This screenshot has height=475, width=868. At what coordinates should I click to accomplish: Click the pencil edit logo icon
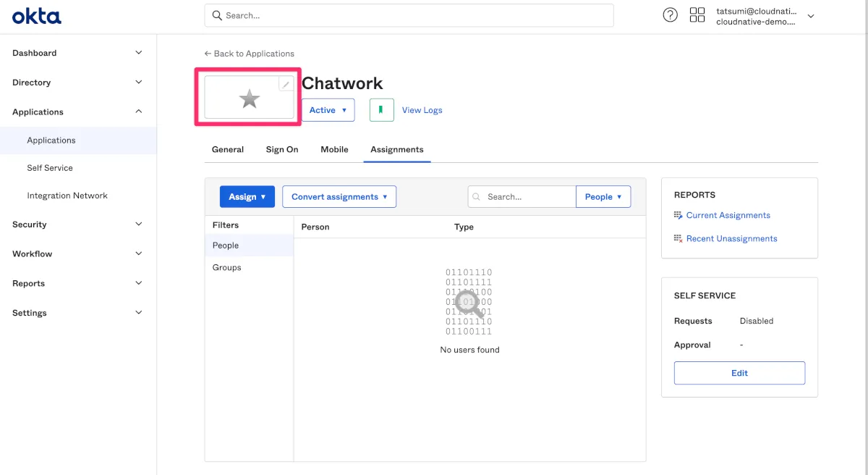(286, 84)
